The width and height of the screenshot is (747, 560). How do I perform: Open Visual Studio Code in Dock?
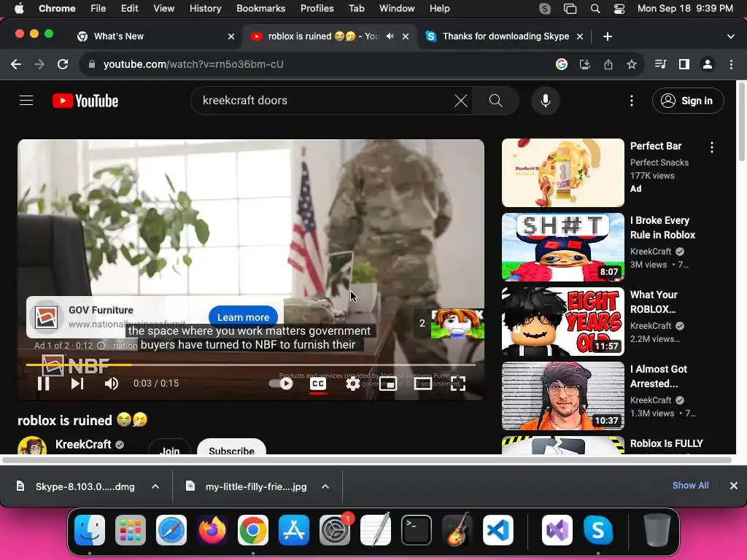click(498, 529)
